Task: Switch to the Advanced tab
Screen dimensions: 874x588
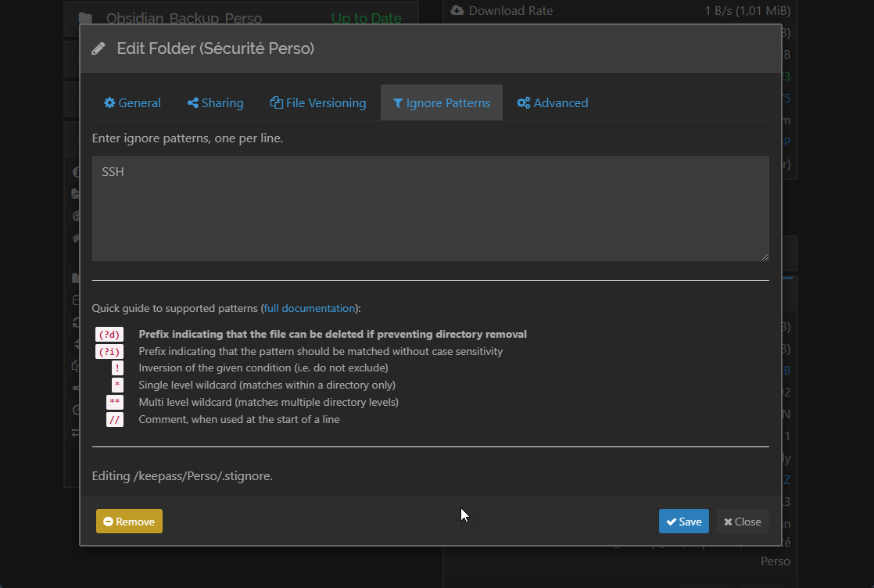Action: click(x=552, y=103)
